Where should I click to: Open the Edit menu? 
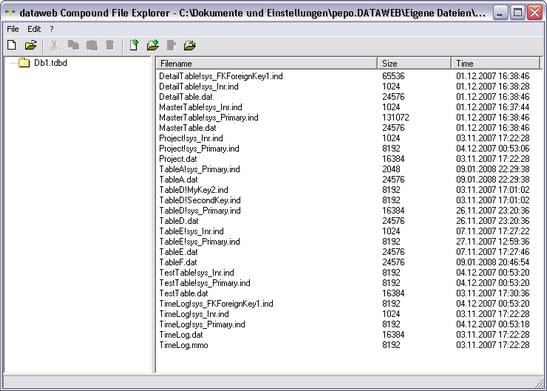[34, 29]
